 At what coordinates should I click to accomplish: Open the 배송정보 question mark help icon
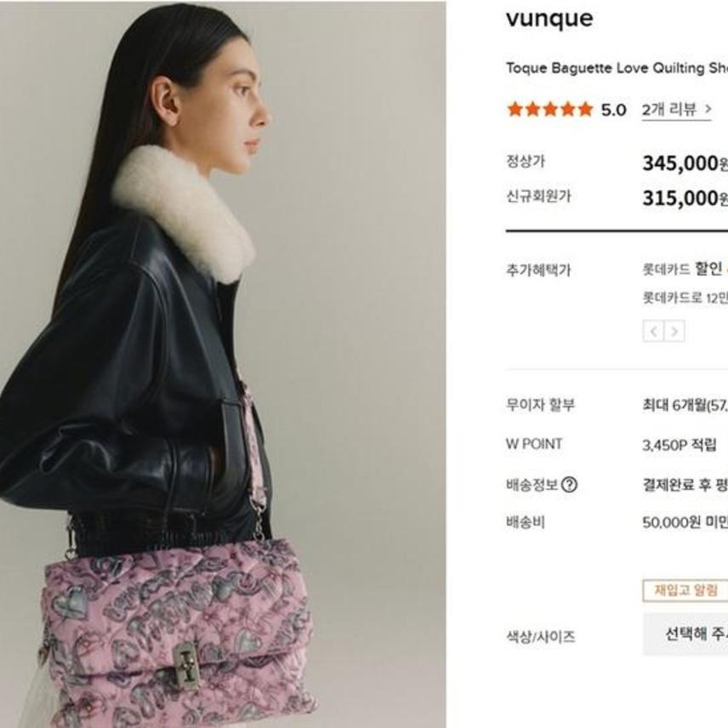pyautogui.click(x=569, y=485)
